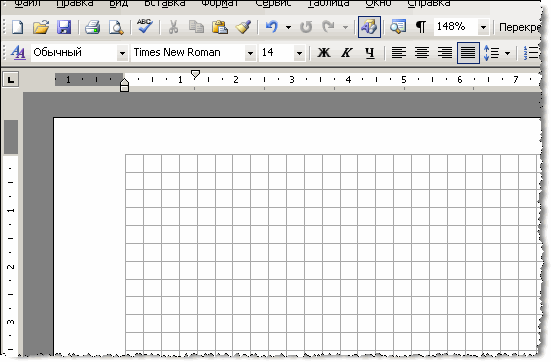This screenshot has width=551, height=362.
Task: Open Styles and Formatting AA icon
Action: pyautogui.click(x=18, y=53)
